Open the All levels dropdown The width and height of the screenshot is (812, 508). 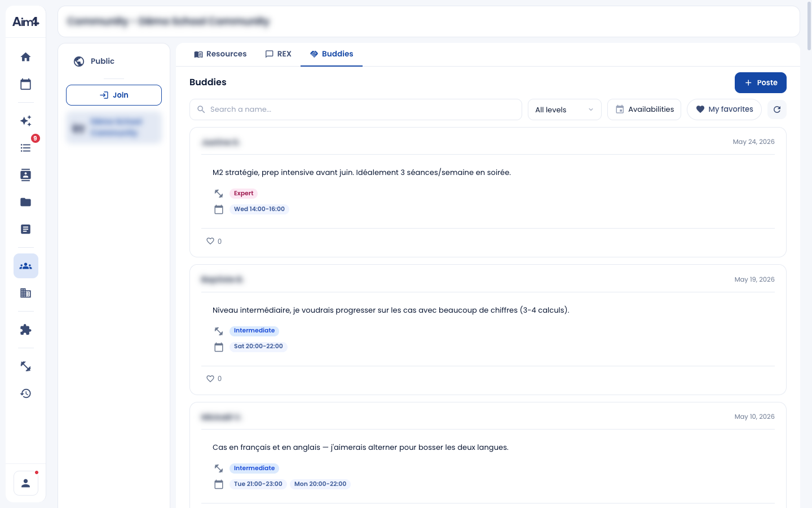564,110
